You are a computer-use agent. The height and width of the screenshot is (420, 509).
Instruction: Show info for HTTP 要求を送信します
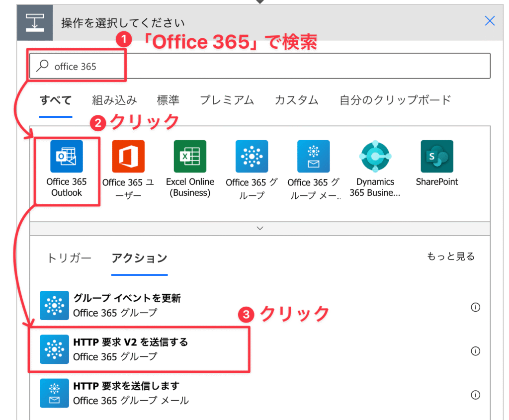[475, 395]
